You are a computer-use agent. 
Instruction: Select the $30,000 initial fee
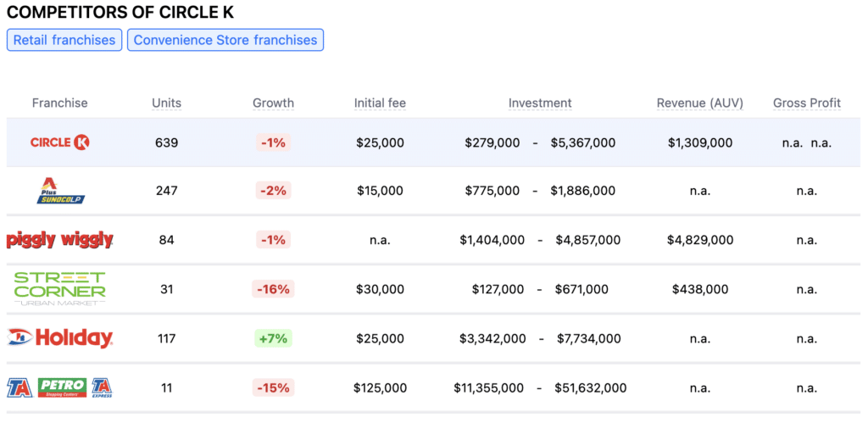[x=381, y=289]
